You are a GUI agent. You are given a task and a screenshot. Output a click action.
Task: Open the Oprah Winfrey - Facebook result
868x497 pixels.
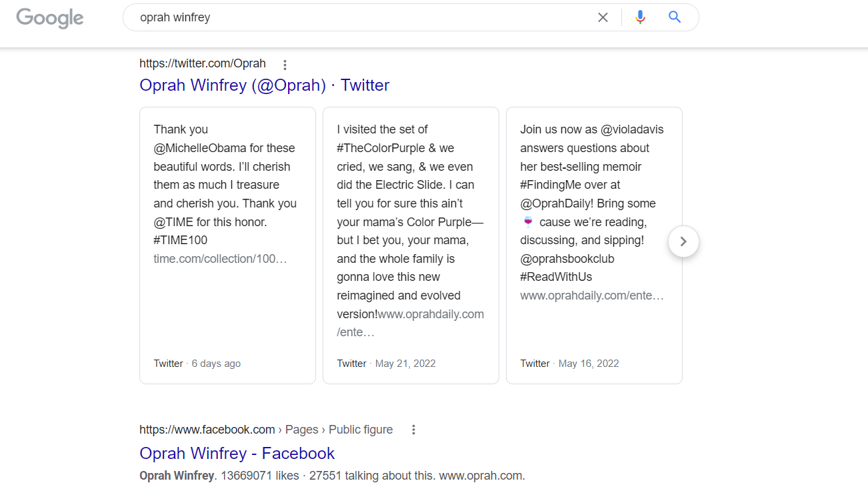(237, 454)
